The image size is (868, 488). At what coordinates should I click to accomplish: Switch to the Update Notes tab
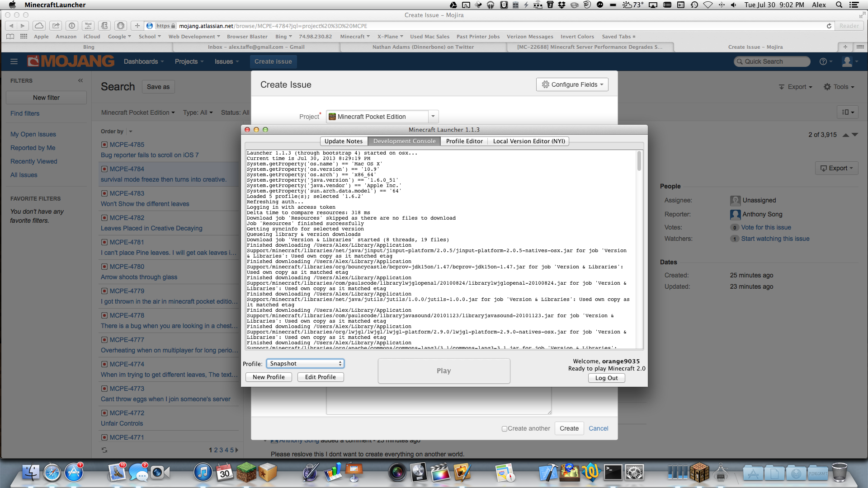344,141
